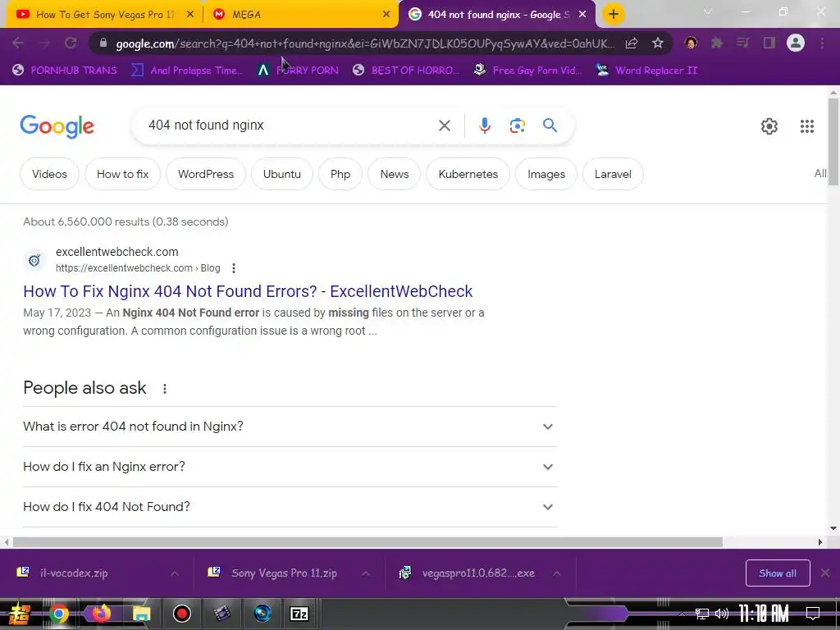
Task: Launch Firefox from the taskbar
Action: 100,614
